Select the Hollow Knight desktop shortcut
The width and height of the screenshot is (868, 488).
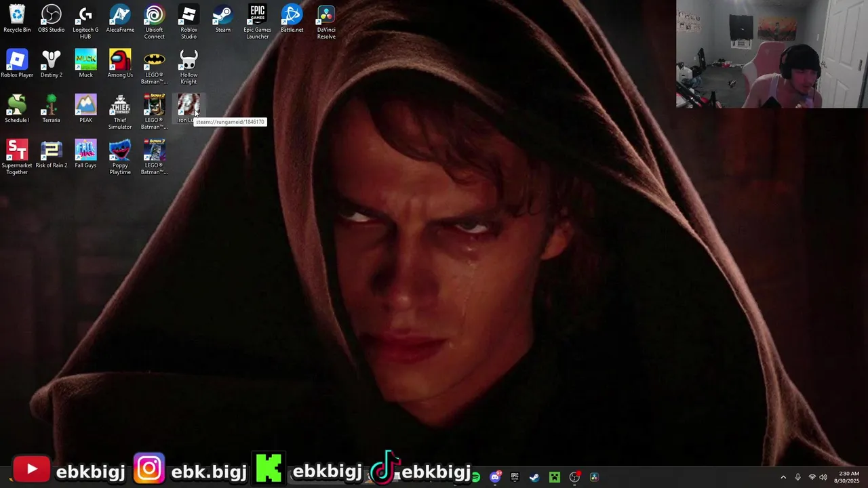(x=189, y=67)
